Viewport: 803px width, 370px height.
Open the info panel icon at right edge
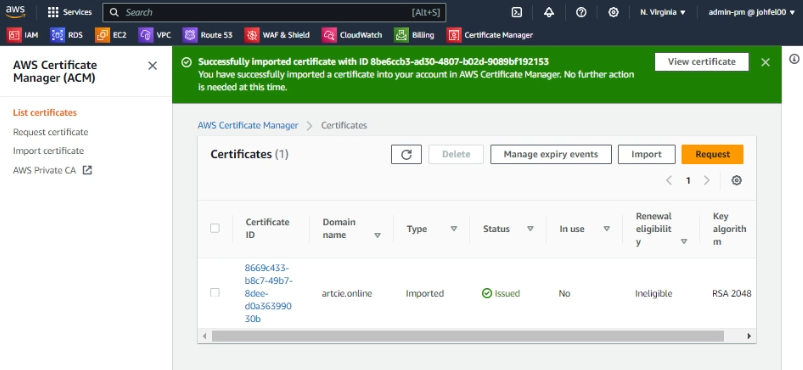click(x=794, y=58)
